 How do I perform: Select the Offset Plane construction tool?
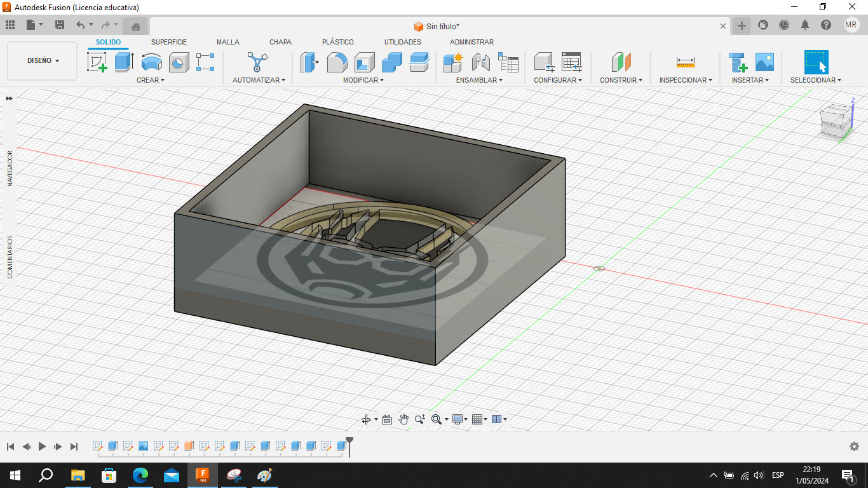point(621,62)
